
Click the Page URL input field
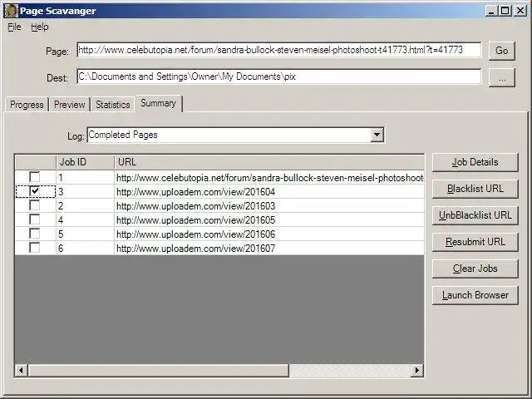(x=279, y=50)
